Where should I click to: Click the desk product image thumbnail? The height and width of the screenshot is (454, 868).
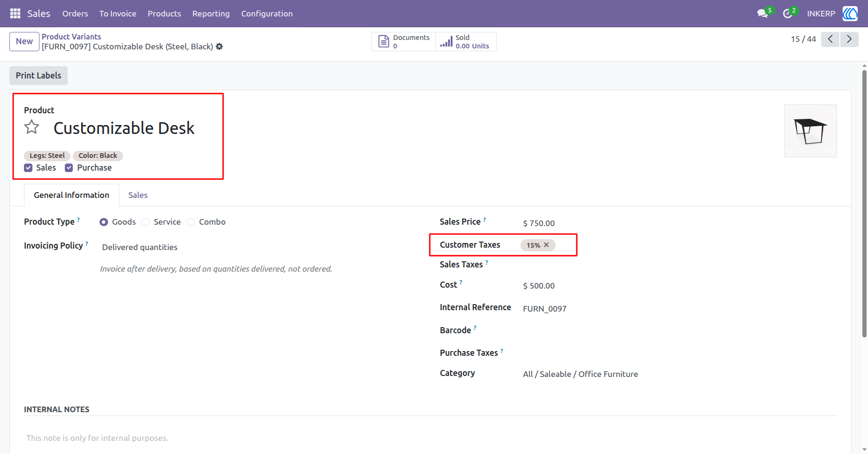pos(811,131)
